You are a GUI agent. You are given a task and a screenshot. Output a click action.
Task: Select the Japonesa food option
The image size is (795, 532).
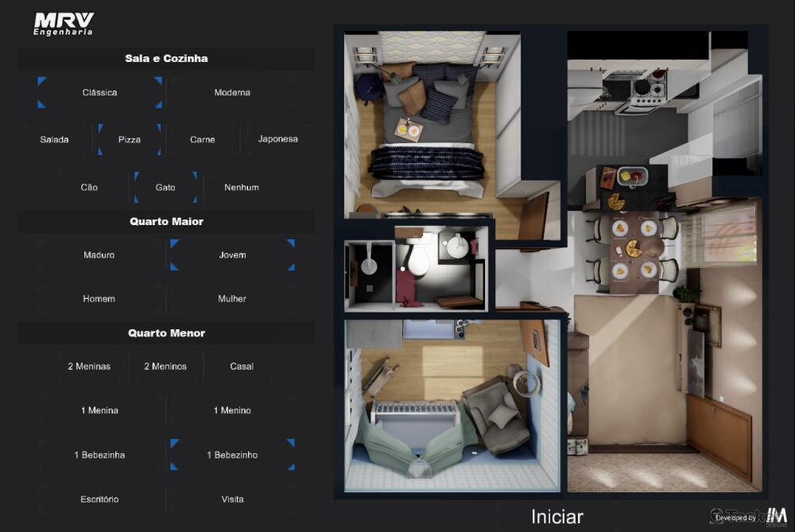[x=277, y=139]
